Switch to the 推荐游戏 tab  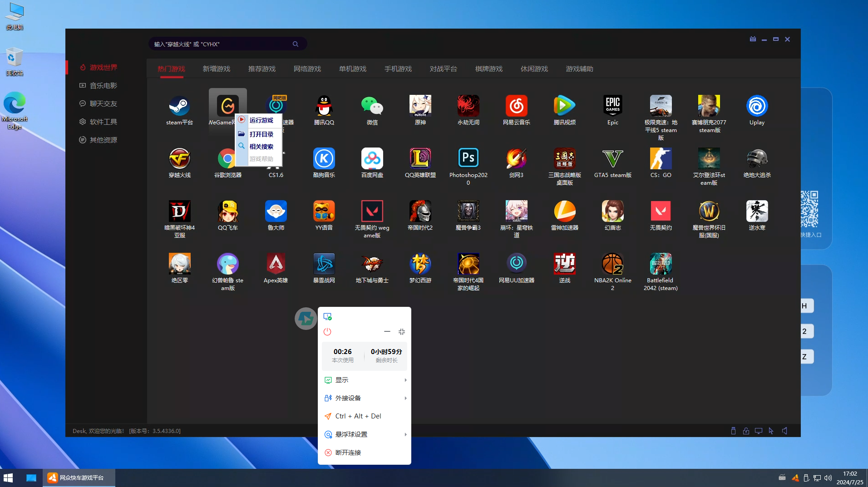pyautogui.click(x=262, y=69)
